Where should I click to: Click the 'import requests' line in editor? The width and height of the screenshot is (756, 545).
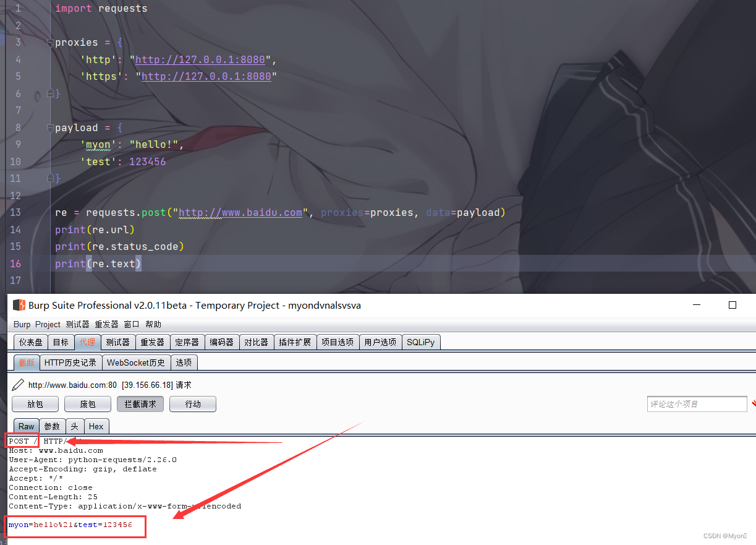[x=101, y=9]
